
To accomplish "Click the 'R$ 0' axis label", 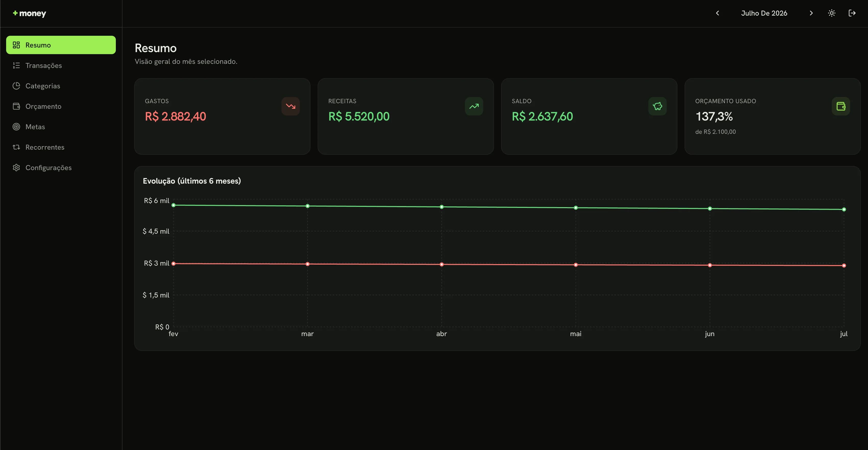I will tap(162, 327).
